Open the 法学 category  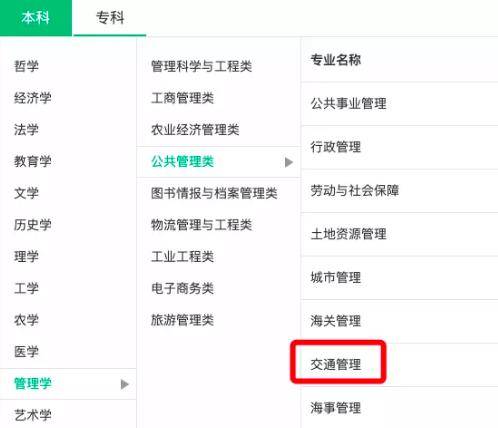[26, 129]
